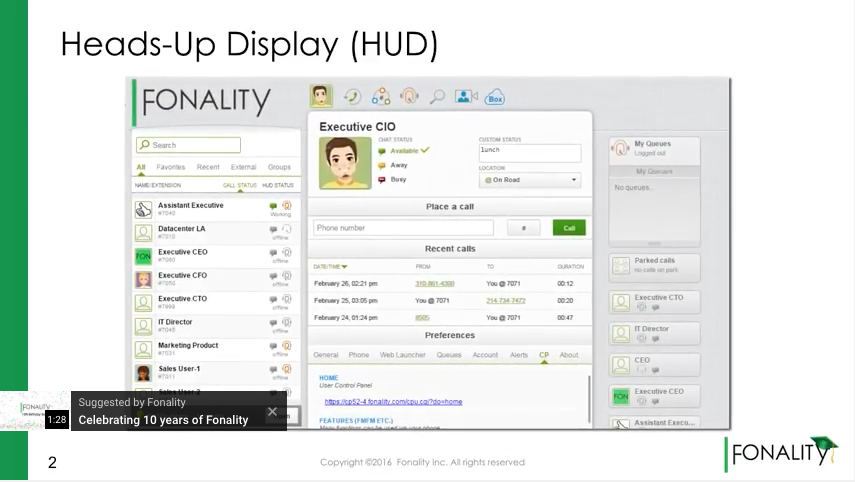
Task: Switch to Favorites contacts tab
Action: (171, 167)
